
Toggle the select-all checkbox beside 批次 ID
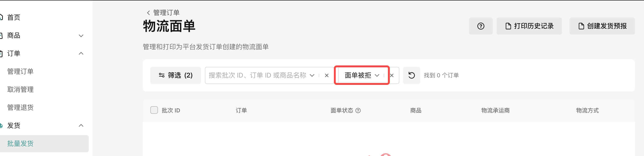(x=154, y=110)
